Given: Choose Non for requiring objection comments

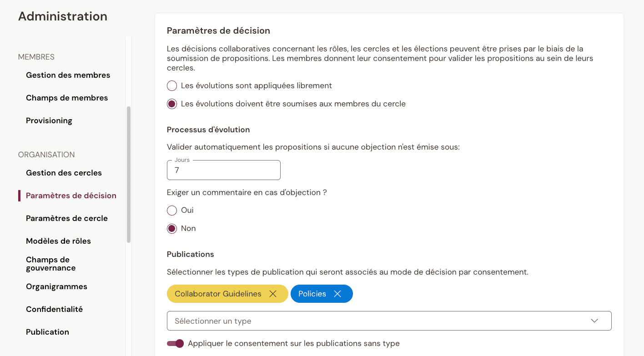Looking at the screenshot, I should click(171, 228).
